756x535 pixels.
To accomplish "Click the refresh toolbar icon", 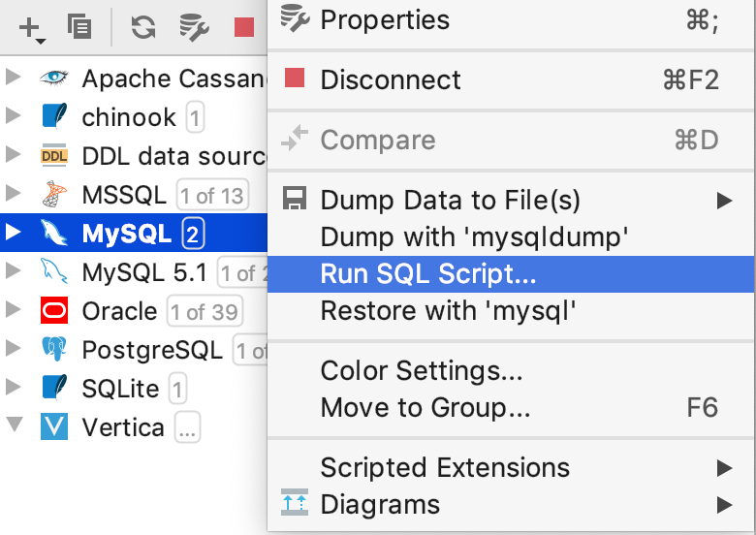I will (143, 28).
